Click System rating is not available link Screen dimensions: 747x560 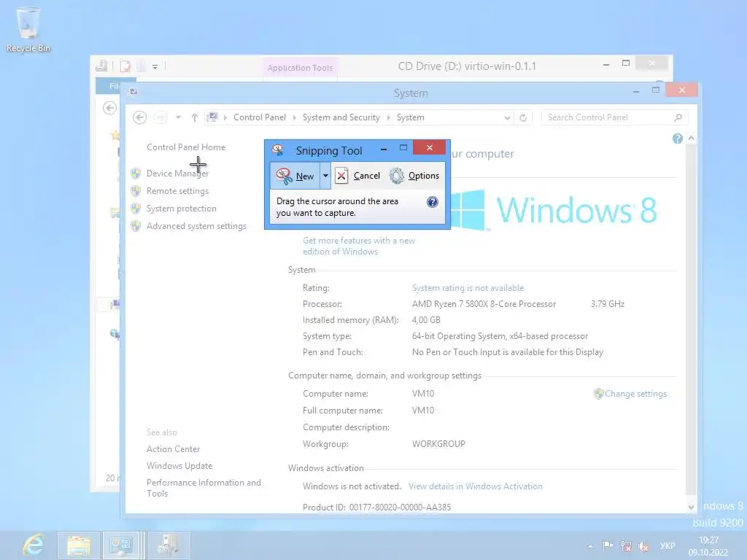point(468,288)
